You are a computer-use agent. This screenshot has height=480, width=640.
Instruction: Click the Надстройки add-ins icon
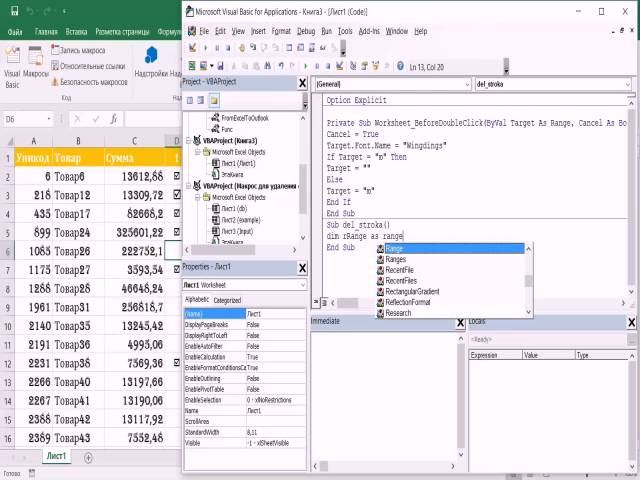click(x=151, y=60)
